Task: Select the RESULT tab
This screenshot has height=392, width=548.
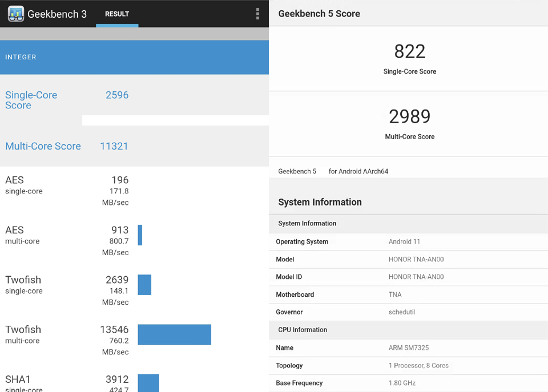Action: coord(117,14)
